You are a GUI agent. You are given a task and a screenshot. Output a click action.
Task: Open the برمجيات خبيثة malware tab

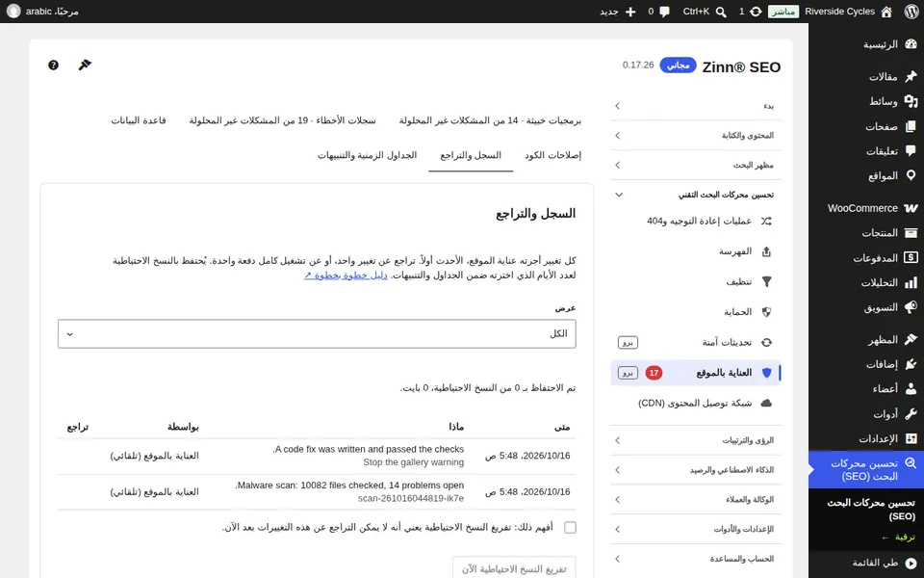point(490,120)
